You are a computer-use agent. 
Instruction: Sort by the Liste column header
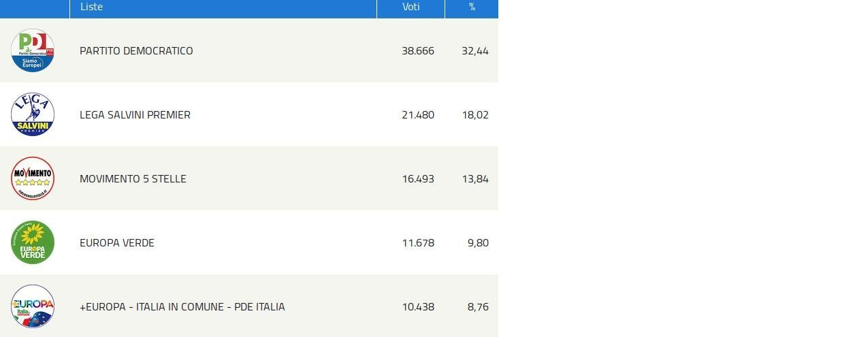coord(91,7)
